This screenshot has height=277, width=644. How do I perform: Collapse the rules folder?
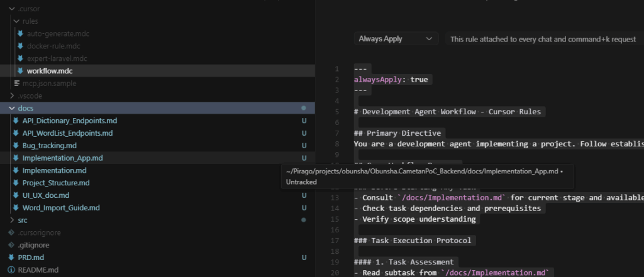coord(16,21)
